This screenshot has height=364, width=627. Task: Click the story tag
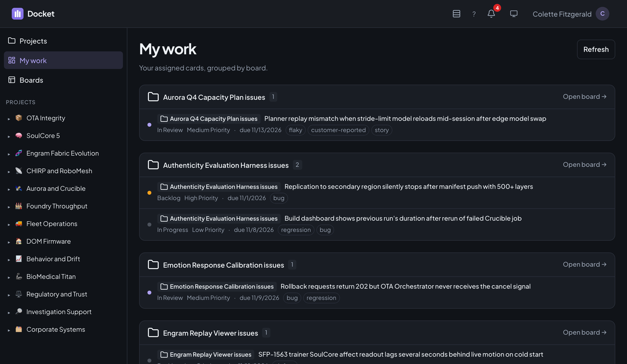[382, 130]
